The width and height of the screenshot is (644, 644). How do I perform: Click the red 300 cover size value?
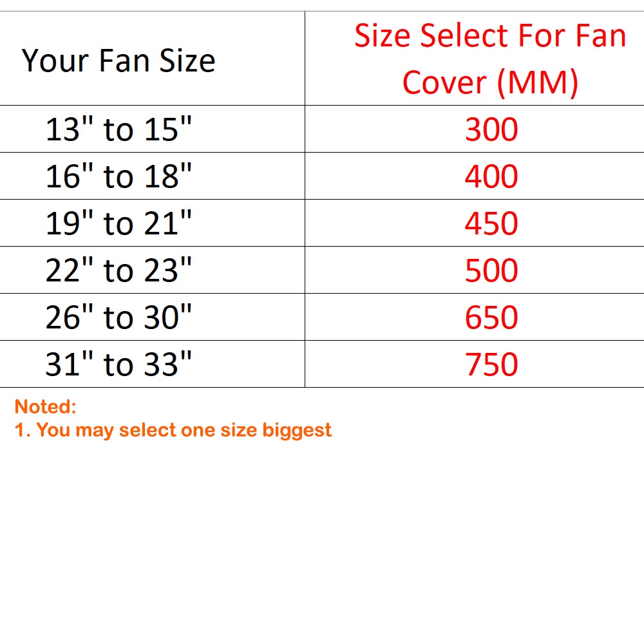[x=491, y=129]
